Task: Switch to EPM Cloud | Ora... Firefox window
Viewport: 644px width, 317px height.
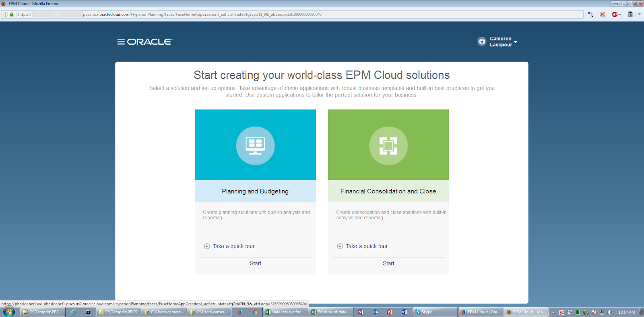Action: [481, 312]
